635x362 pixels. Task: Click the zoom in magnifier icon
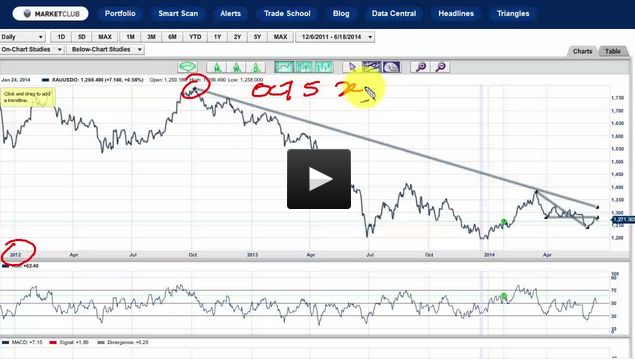point(421,67)
